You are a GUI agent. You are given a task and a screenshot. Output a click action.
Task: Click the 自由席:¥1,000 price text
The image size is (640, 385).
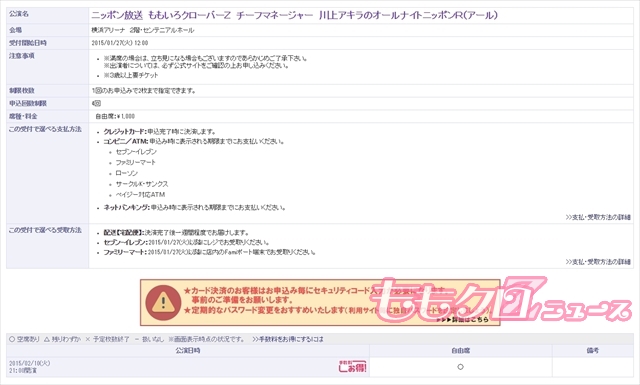click(115, 116)
